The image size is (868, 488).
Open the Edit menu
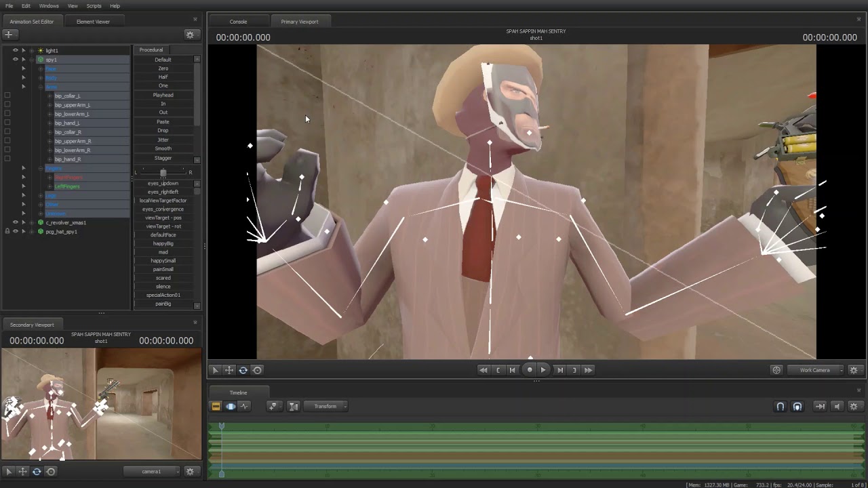point(26,6)
